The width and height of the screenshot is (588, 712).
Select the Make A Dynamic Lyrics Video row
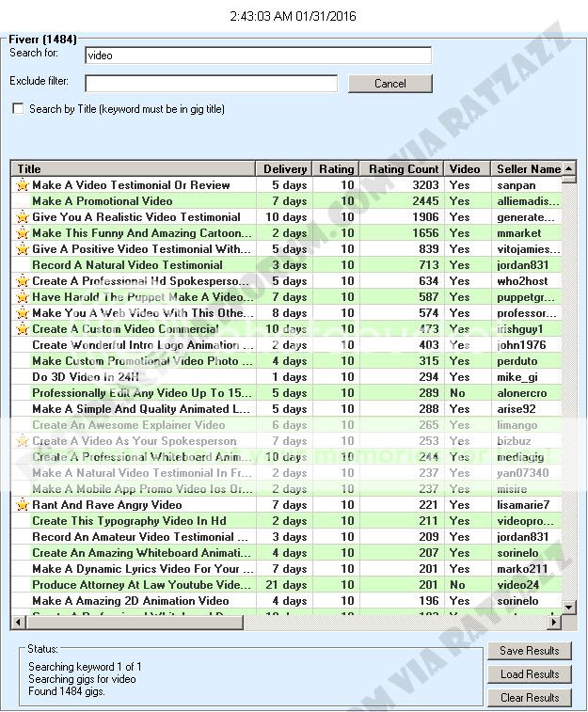(x=287, y=569)
